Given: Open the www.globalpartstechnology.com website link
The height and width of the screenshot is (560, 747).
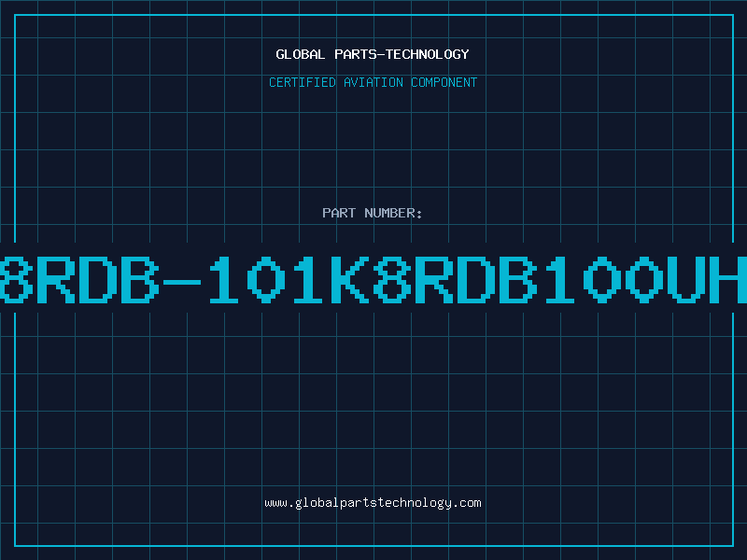Looking at the screenshot, I should (x=373, y=503).
